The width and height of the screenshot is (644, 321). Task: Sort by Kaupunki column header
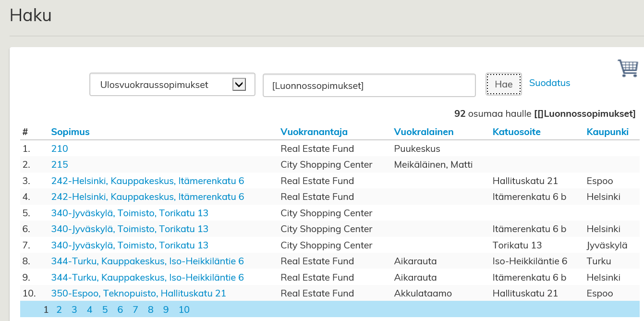[x=607, y=132]
